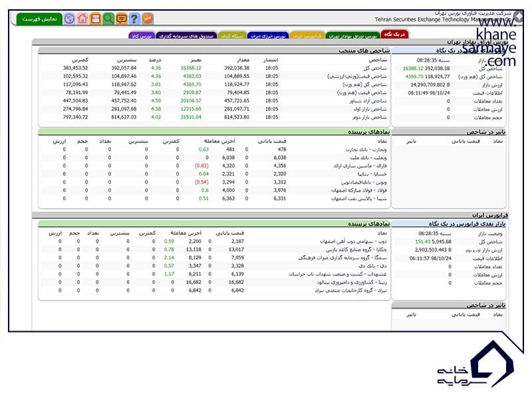This screenshot has height=399, width=532.
Task: Click the high value 392,057.84
Action: pyautogui.click(x=124, y=68)
